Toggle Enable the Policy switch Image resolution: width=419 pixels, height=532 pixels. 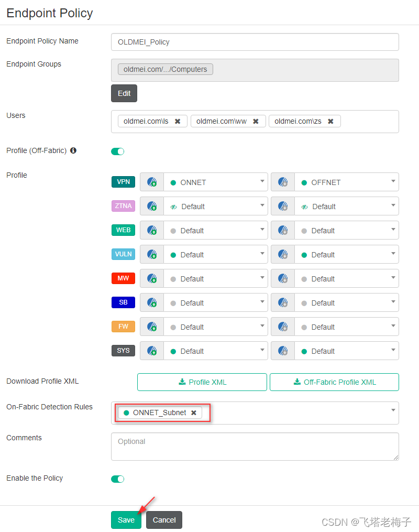coord(118,479)
